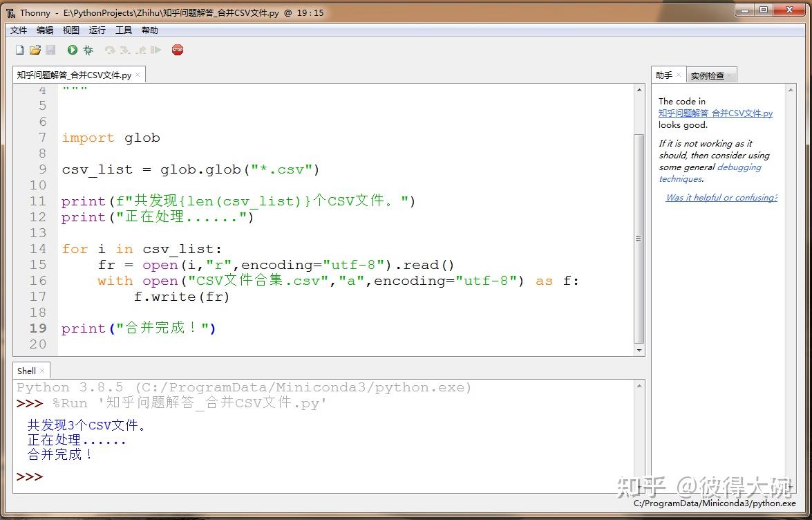The height and width of the screenshot is (520, 812).
Task: Select the Shell tab
Action: (x=26, y=371)
